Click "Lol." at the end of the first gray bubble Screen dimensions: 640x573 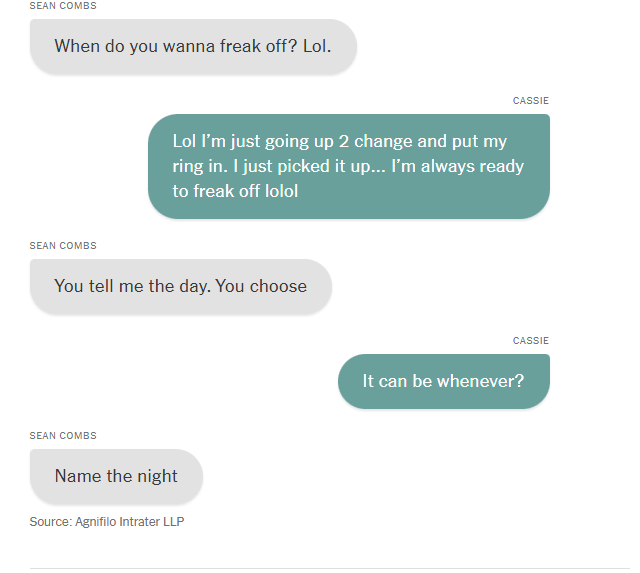pyautogui.click(x=317, y=46)
